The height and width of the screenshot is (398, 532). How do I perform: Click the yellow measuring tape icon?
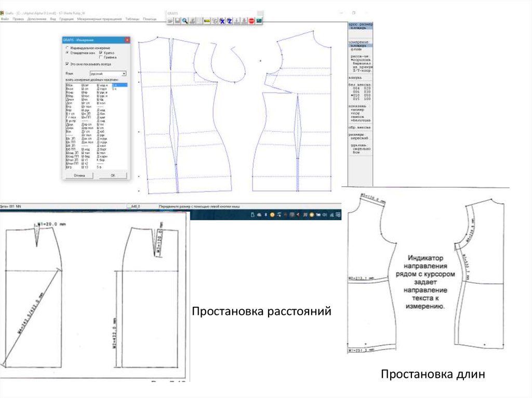207,21
